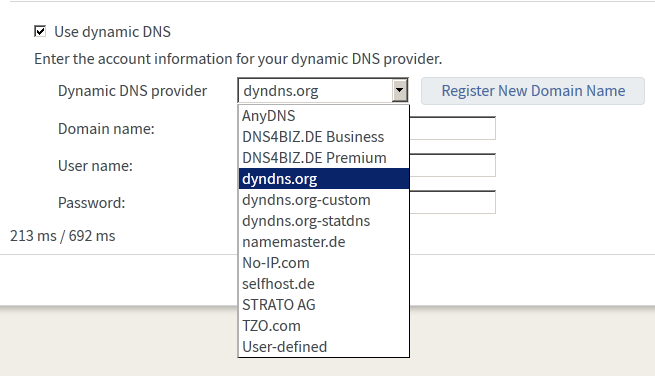Image resolution: width=655 pixels, height=376 pixels.
Task: Click into the Domain name field
Action: tap(452, 128)
